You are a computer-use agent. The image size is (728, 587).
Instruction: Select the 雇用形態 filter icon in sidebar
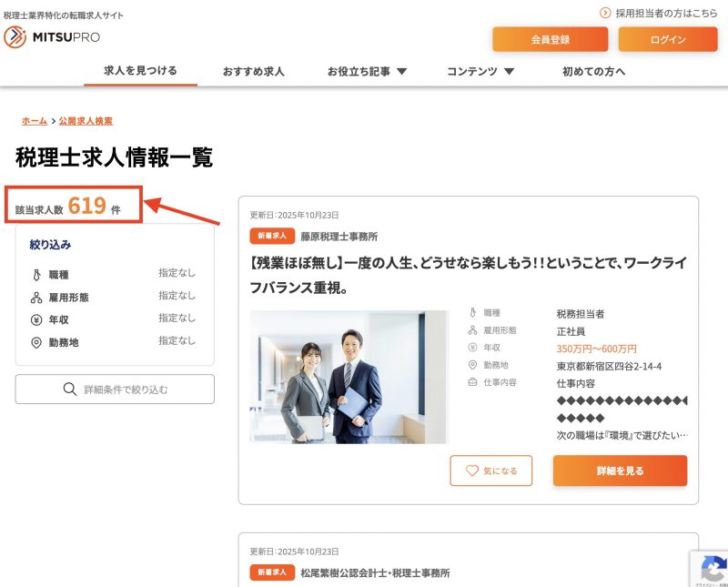36,298
